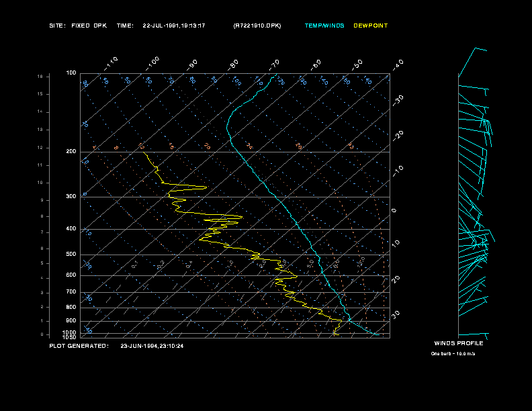Click the cyan TEMP/WINDS legend label

tap(324, 26)
